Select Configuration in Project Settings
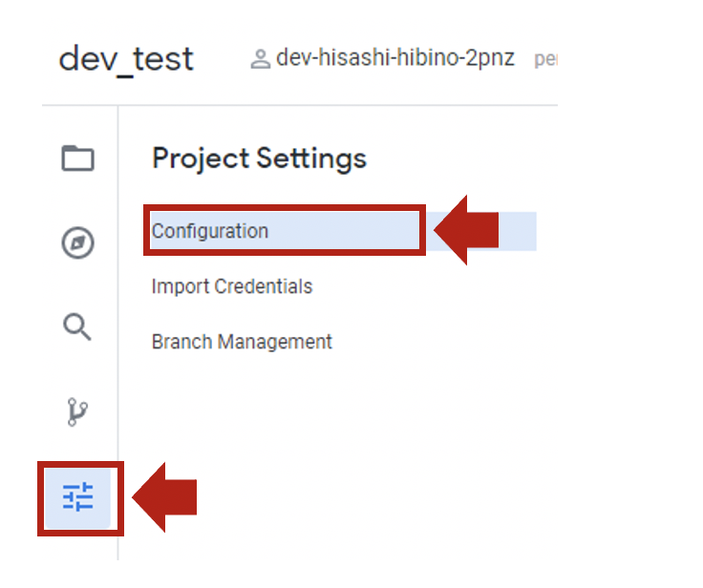Viewport: 703px width, 588px height. click(210, 231)
